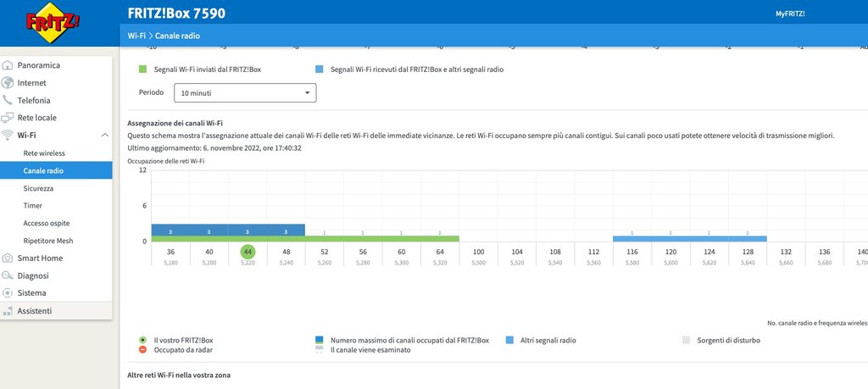
Task: Click the Diagnosi icon
Action: [8, 275]
